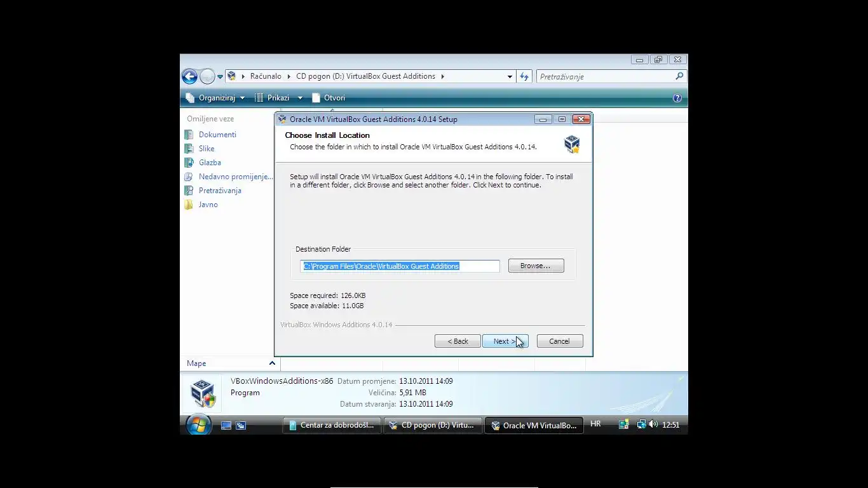Expand the arrow after Računalo breadcrumb
The width and height of the screenshot is (868, 488).
(288, 76)
